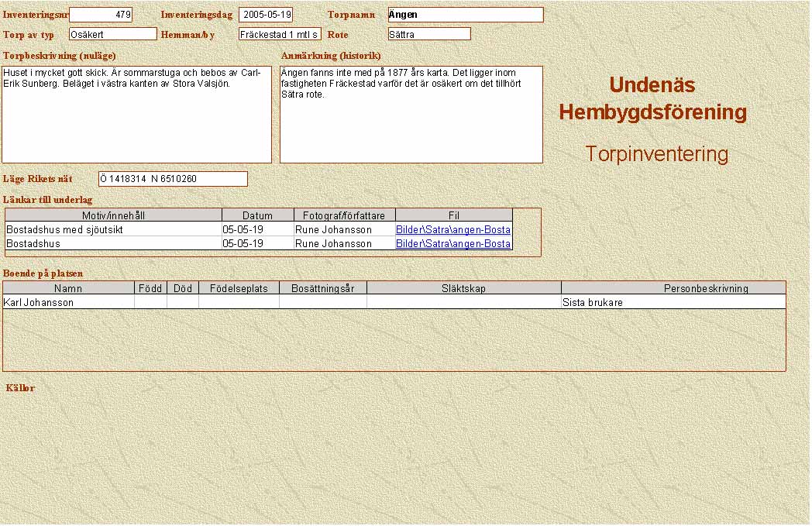This screenshot has width=812, height=526.
Task: Click the Fil column header
Action: pos(454,215)
